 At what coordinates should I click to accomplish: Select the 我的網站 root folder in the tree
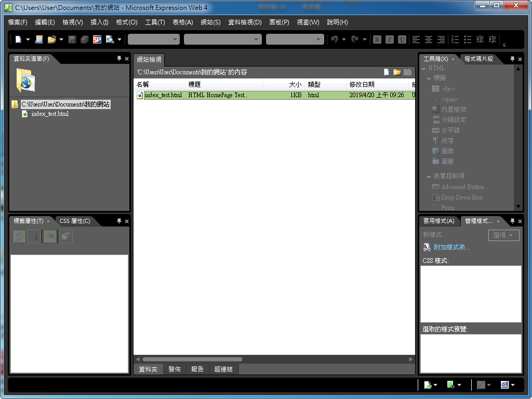[x=65, y=104]
